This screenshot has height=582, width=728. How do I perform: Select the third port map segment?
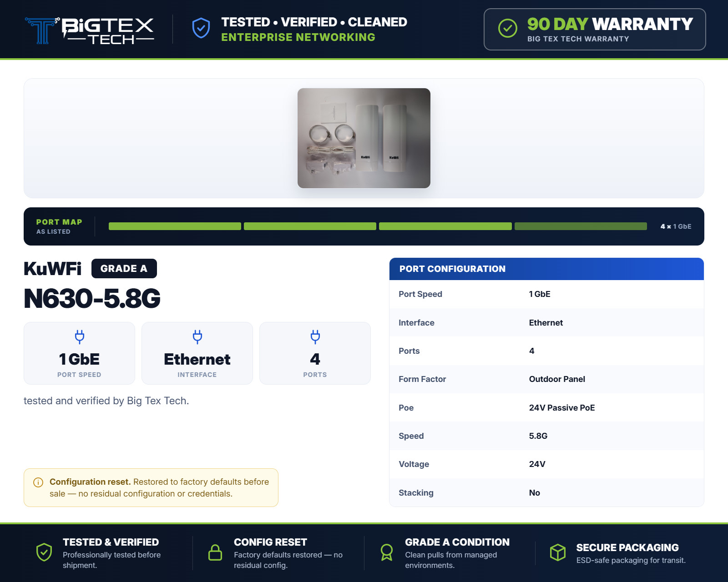click(445, 226)
